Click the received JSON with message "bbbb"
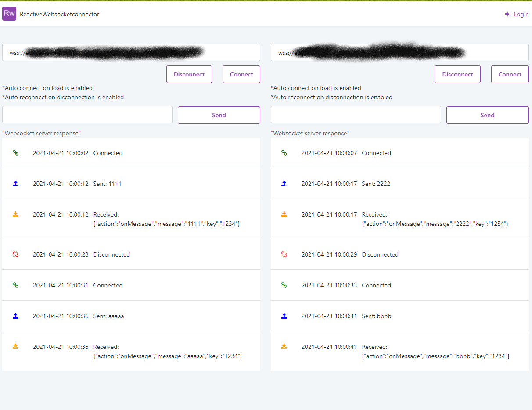This screenshot has width=532, height=410. [436, 356]
